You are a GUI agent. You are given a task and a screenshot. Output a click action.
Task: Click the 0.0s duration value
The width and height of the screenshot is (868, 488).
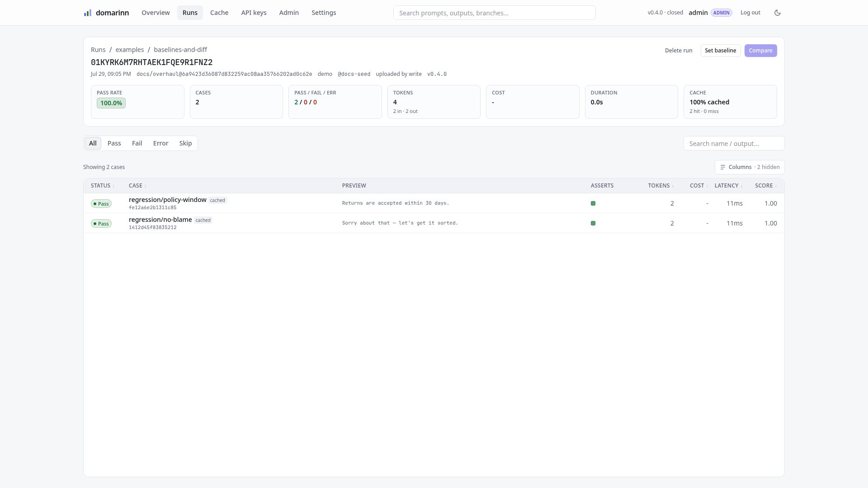597,102
